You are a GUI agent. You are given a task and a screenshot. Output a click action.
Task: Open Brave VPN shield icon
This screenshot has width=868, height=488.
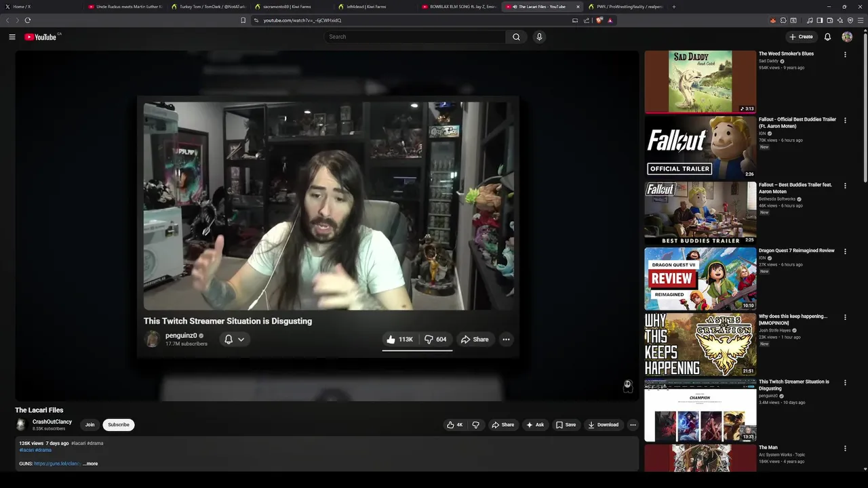850,20
